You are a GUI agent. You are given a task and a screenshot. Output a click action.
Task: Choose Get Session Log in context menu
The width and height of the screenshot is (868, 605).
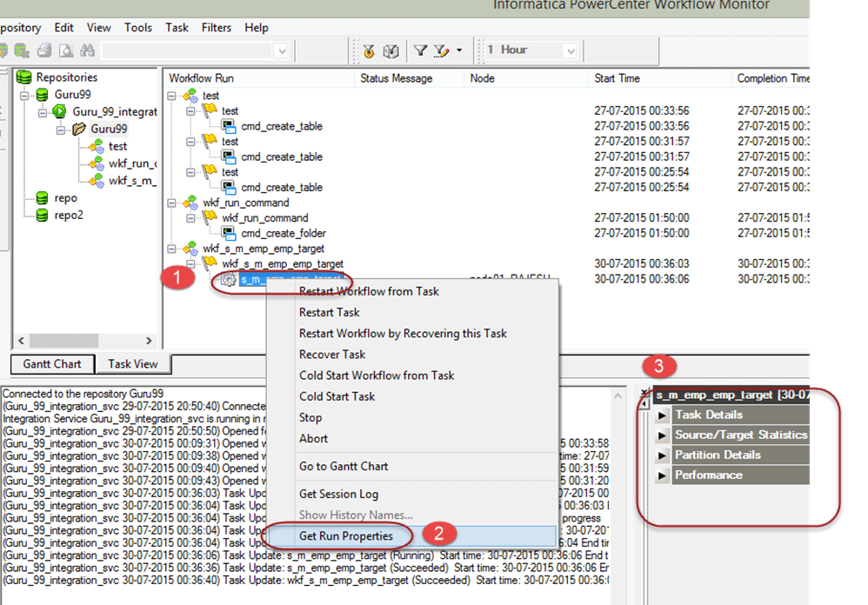(338, 494)
